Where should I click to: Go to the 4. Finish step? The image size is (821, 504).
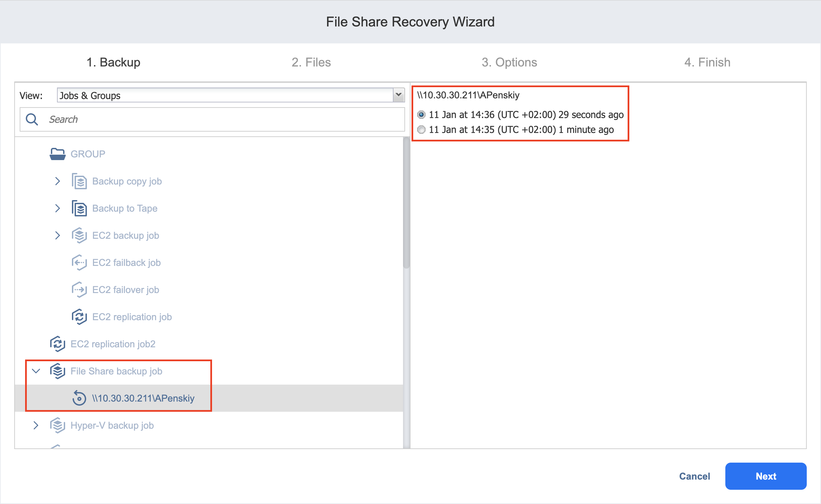click(707, 62)
